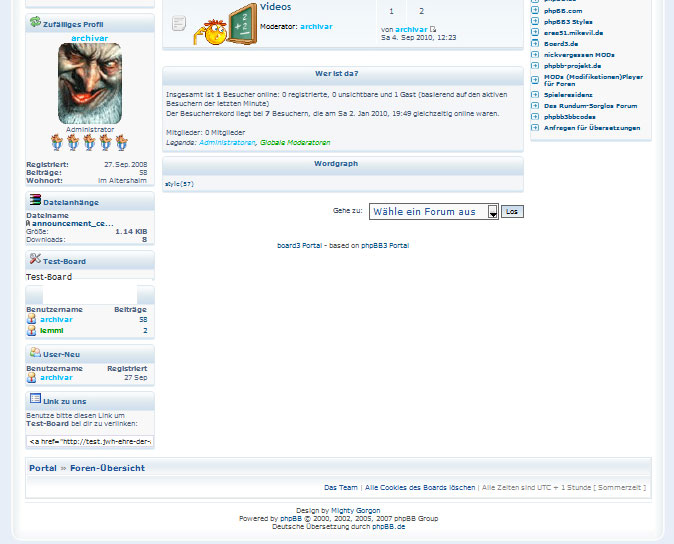674x544 pixels.
Task: Click the arrow icon beside Spieleresidenz
Action: coord(535,95)
